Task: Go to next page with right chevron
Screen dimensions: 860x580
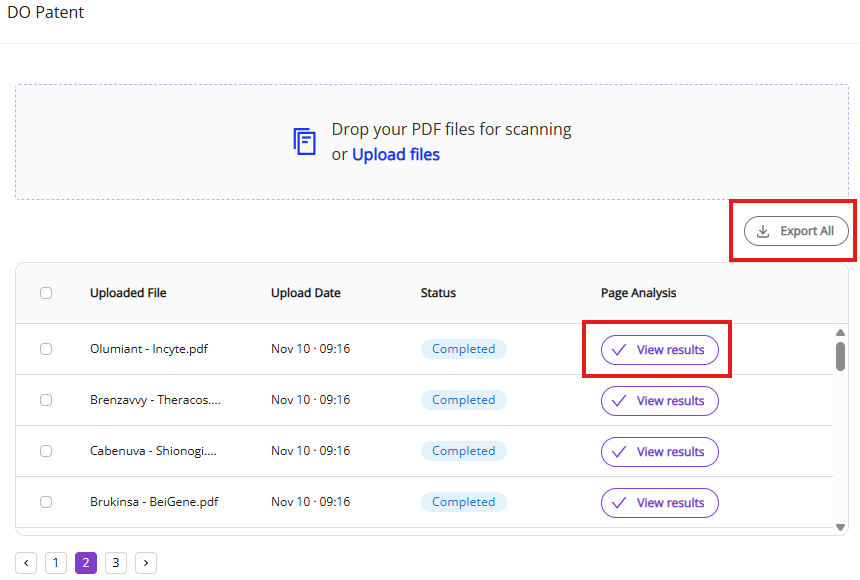Action: (146, 563)
